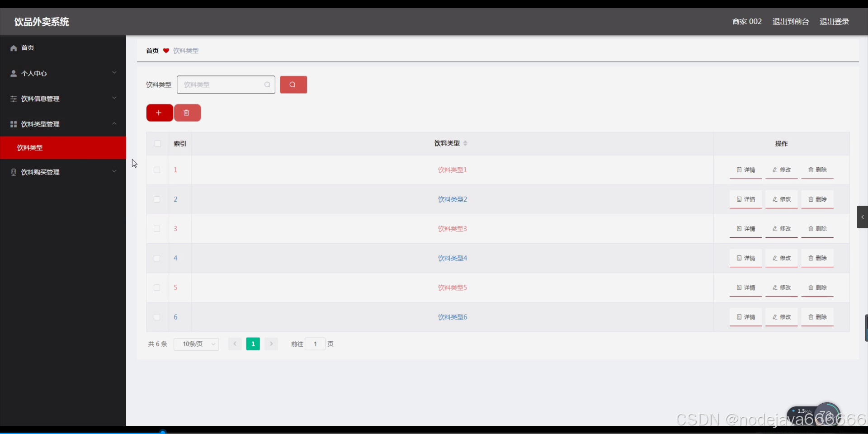Screen dimensions: 868x434
Task: Click 删除 for 饮料类型6
Action: click(x=817, y=317)
